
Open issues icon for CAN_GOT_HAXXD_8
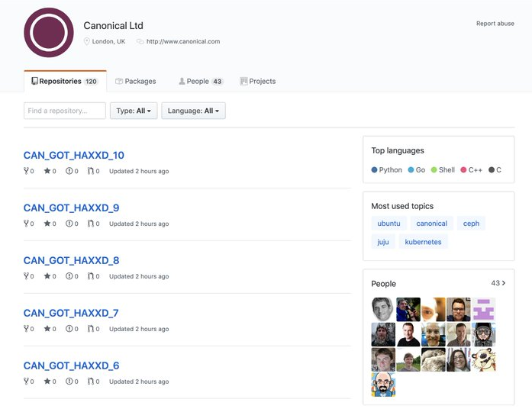click(x=69, y=275)
